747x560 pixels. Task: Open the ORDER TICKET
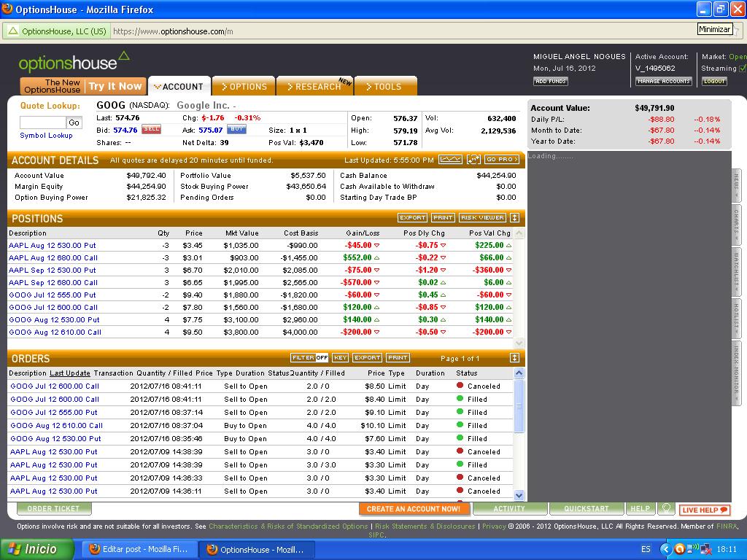(x=54, y=508)
